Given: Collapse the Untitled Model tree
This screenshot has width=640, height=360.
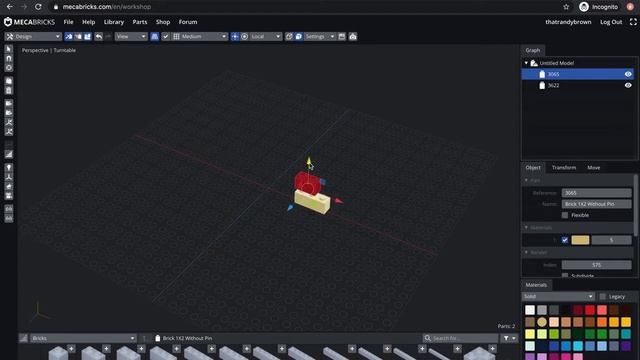Looking at the screenshot, I should tap(526, 63).
